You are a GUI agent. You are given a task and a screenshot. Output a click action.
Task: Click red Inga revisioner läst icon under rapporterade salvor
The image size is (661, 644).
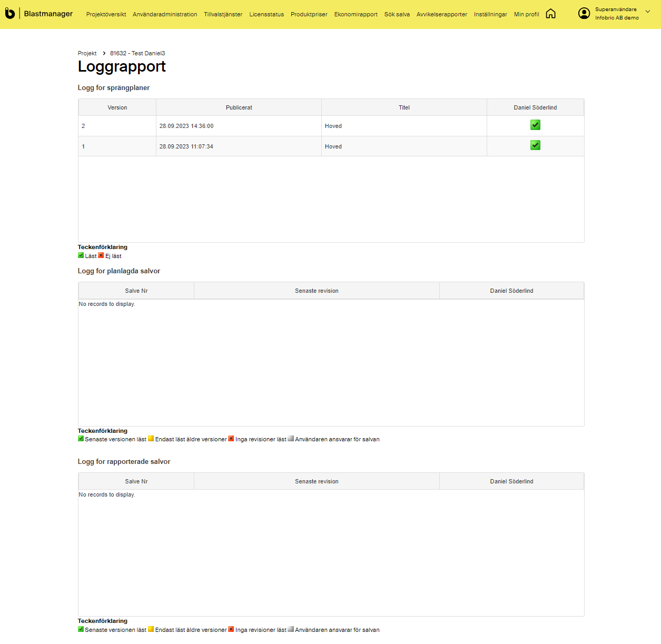tap(231, 629)
